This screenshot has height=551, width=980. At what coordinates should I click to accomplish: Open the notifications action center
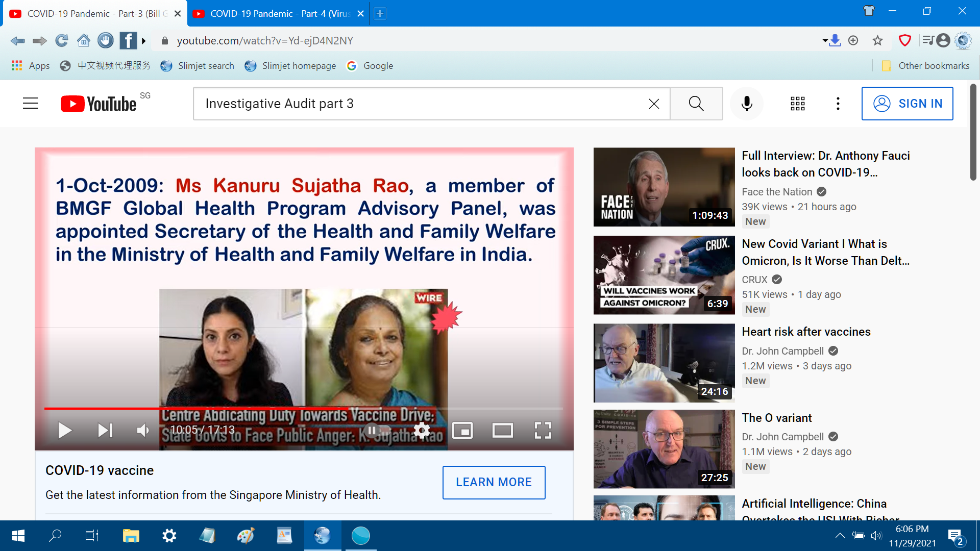[956, 536]
